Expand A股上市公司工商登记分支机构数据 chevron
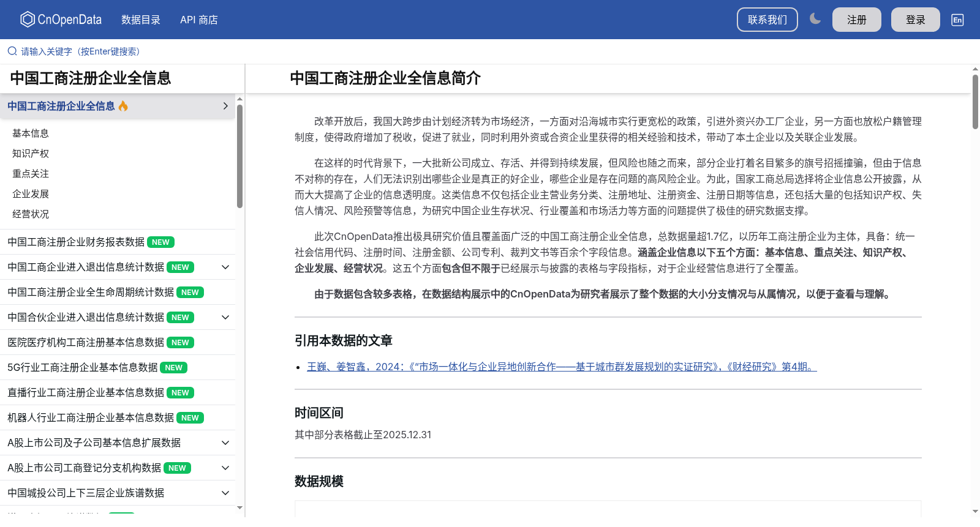Image resolution: width=980 pixels, height=527 pixels. [225, 468]
